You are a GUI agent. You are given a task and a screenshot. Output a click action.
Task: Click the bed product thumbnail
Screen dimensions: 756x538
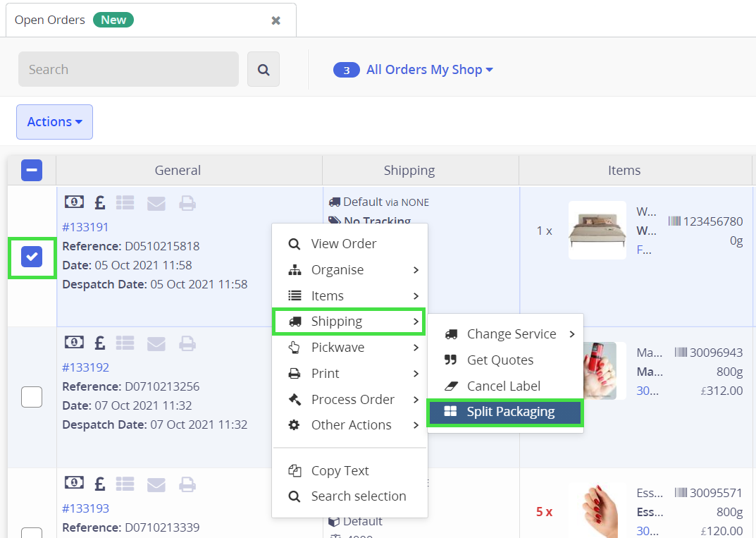coord(597,231)
